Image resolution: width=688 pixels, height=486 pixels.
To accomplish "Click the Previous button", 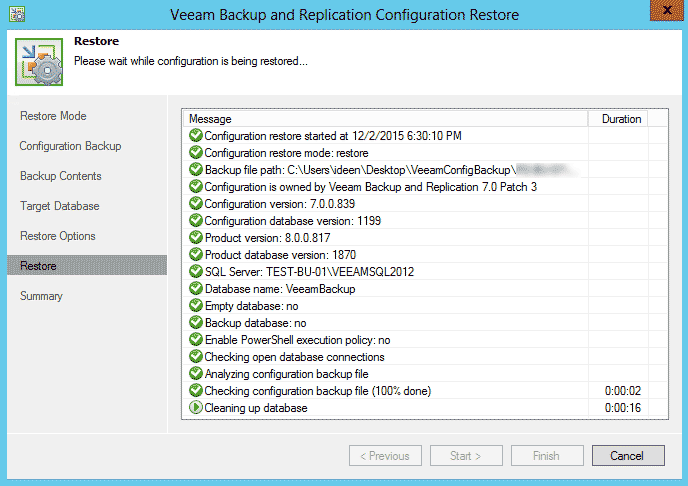I will [385, 456].
